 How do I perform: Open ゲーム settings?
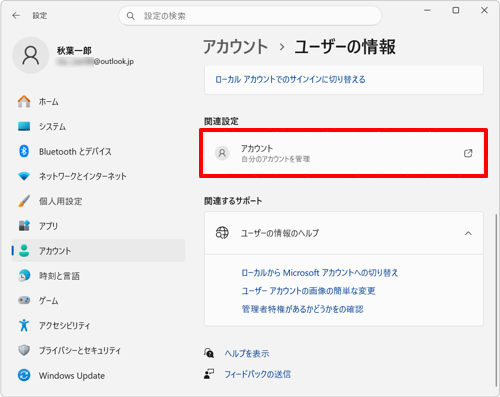[x=98, y=300]
